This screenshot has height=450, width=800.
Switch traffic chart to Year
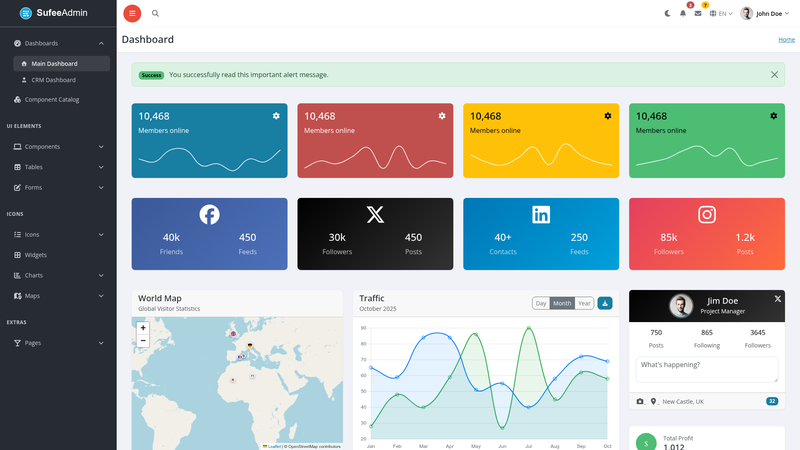(x=584, y=303)
